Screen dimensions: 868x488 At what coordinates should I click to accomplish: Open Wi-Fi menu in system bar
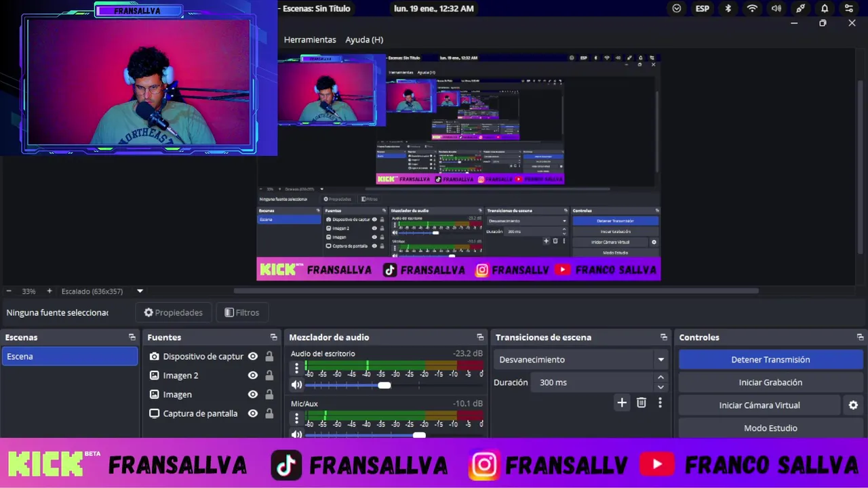[752, 9]
